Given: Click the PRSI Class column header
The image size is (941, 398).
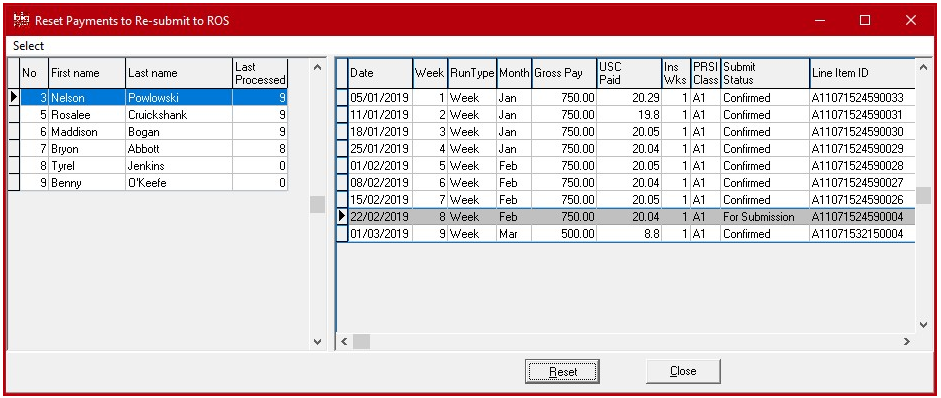Looking at the screenshot, I should tap(705, 73).
